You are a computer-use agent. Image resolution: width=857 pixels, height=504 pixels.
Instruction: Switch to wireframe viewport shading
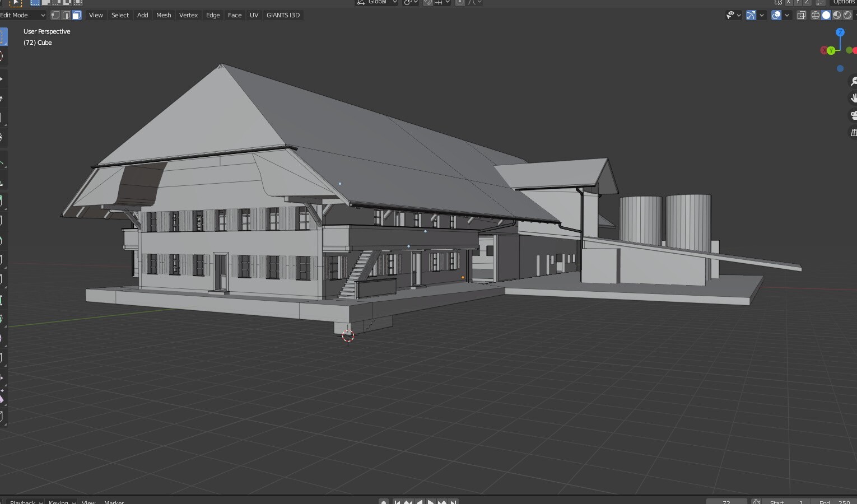pyautogui.click(x=816, y=15)
